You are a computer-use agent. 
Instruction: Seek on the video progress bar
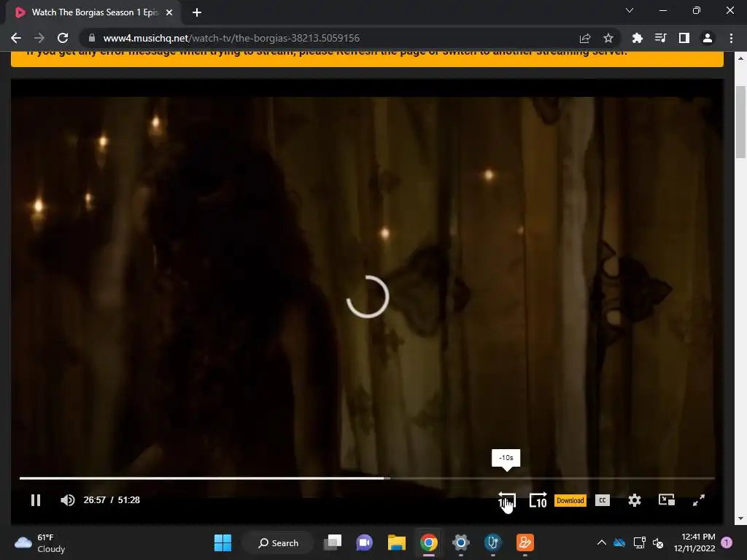pos(367,478)
